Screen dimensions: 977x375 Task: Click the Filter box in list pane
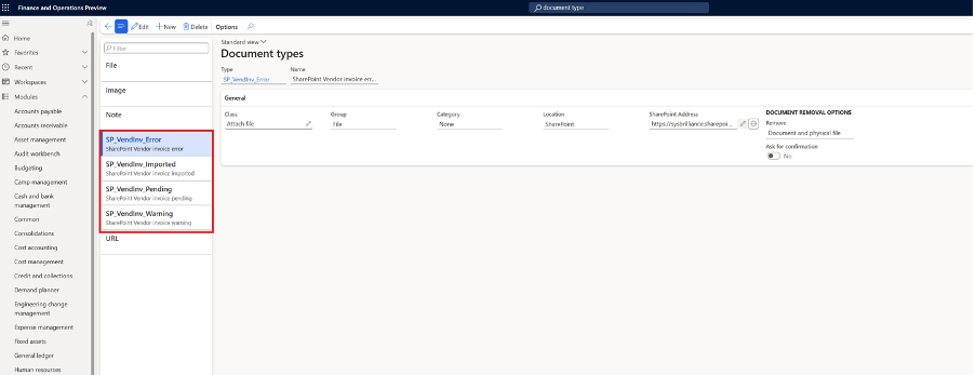[x=156, y=48]
